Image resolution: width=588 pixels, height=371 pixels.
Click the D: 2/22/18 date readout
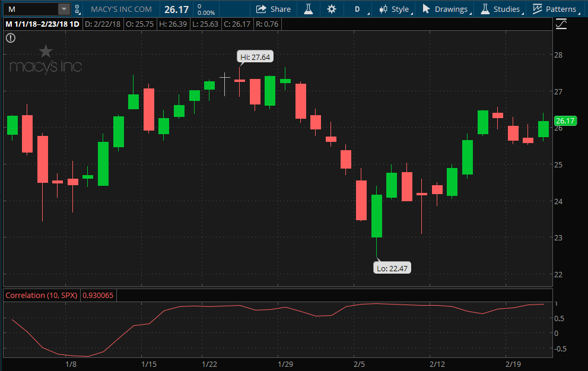[103, 24]
